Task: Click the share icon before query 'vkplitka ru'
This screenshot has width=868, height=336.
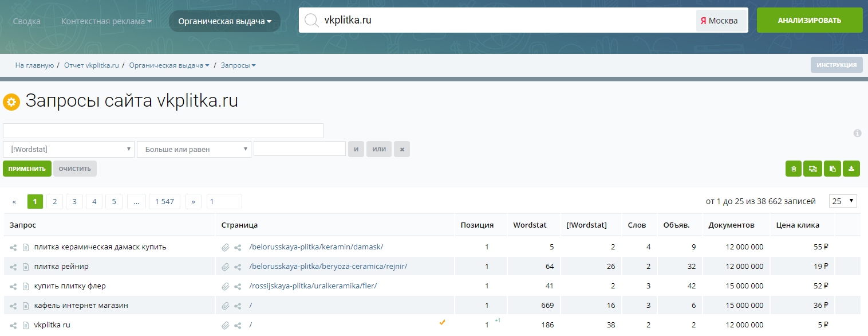Action: [x=13, y=325]
